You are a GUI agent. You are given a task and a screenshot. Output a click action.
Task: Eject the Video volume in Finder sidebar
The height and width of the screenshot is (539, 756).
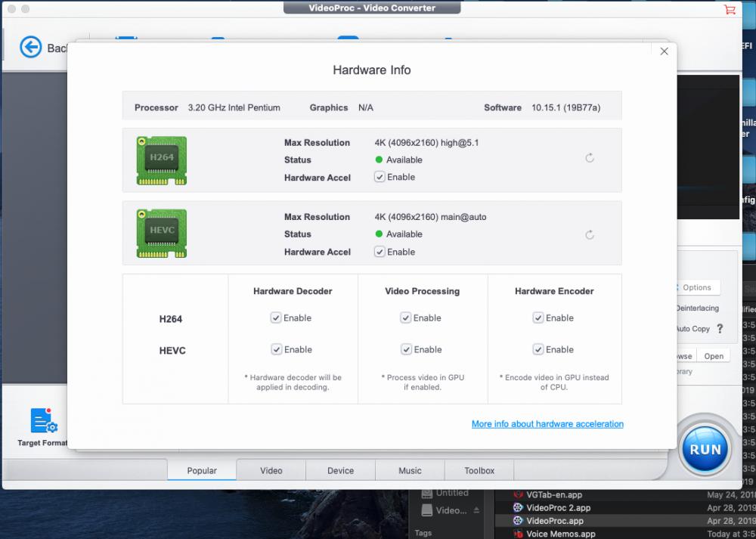click(x=476, y=510)
